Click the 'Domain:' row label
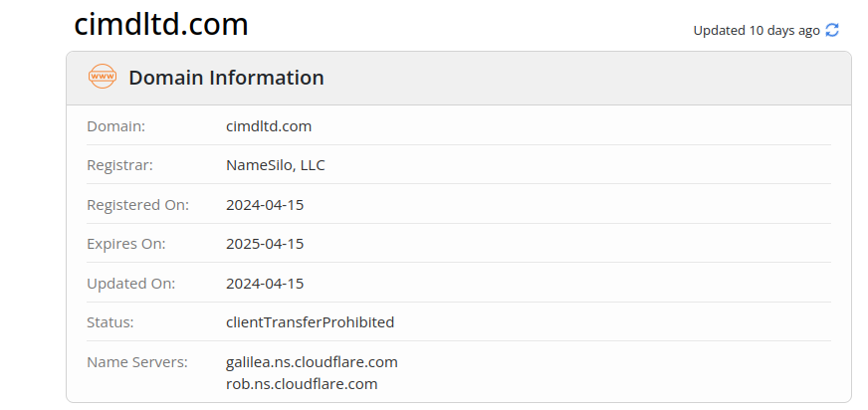The height and width of the screenshot is (410, 868). pos(116,125)
